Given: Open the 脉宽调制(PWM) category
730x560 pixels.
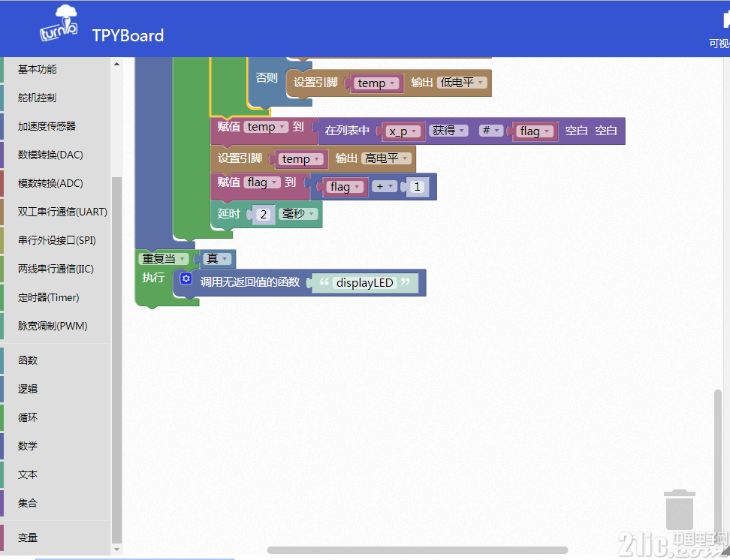Looking at the screenshot, I should click(53, 326).
